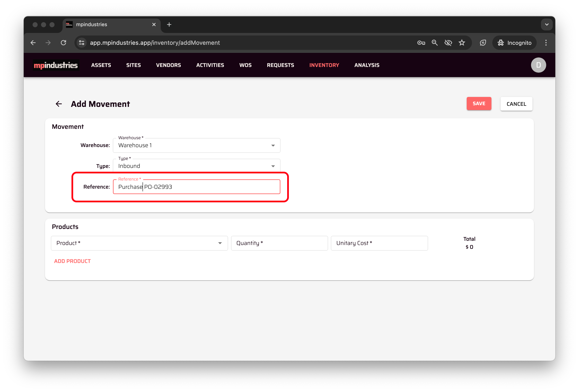Image resolution: width=579 pixels, height=392 pixels.
Task: Click the back arrow beside Add Movement
Action: coord(59,104)
